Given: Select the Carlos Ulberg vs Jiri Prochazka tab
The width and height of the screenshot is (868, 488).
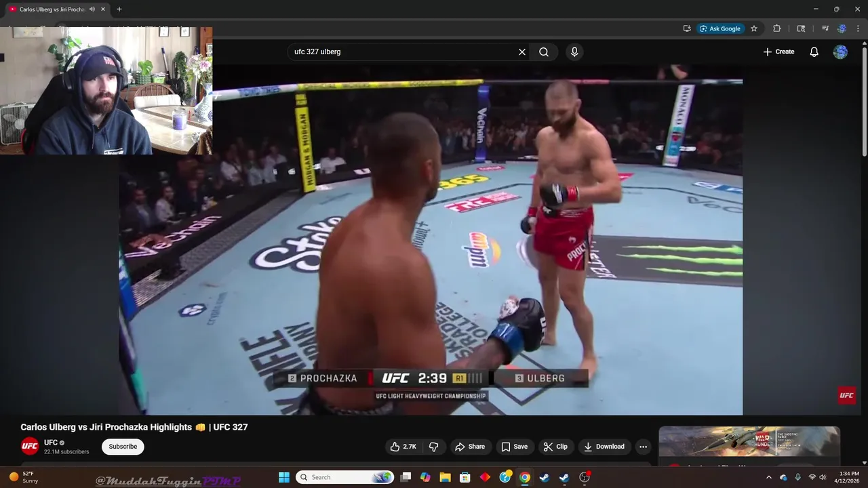Looking at the screenshot, I should tap(53, 9).
